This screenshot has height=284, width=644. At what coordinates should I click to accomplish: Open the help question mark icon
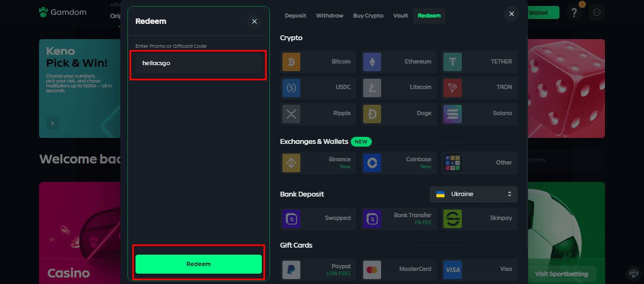click(574, 12)
